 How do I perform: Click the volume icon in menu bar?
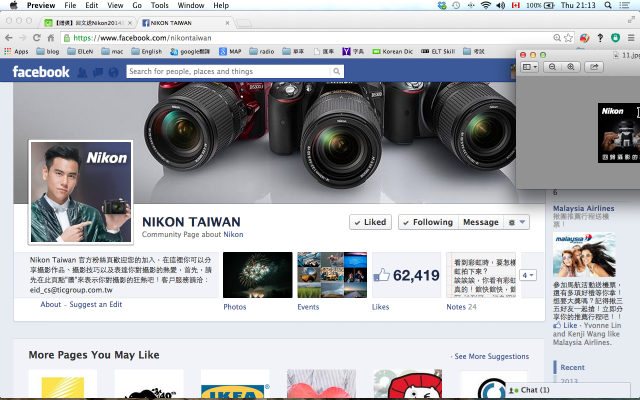500,5
